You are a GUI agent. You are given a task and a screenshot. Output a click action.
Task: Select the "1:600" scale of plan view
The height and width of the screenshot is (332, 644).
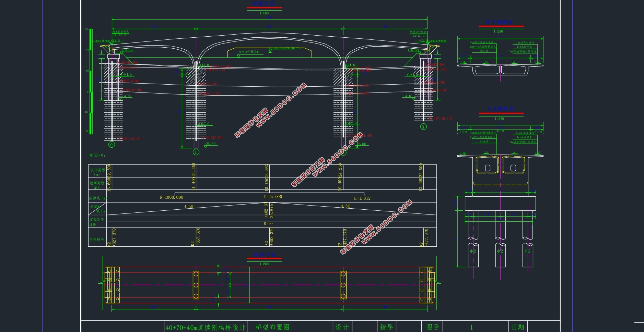pyautogui.click(x=264, y=264)
